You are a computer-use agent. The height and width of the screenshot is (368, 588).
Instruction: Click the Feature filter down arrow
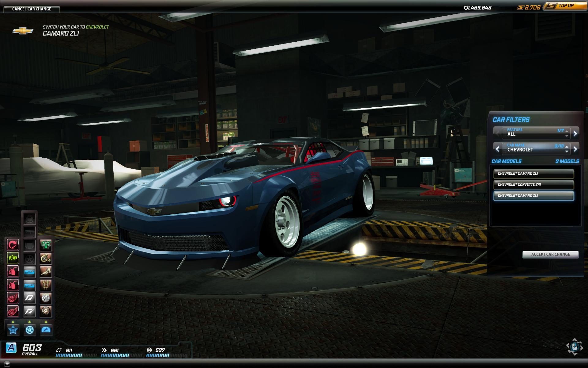click(x=567, y=136)
